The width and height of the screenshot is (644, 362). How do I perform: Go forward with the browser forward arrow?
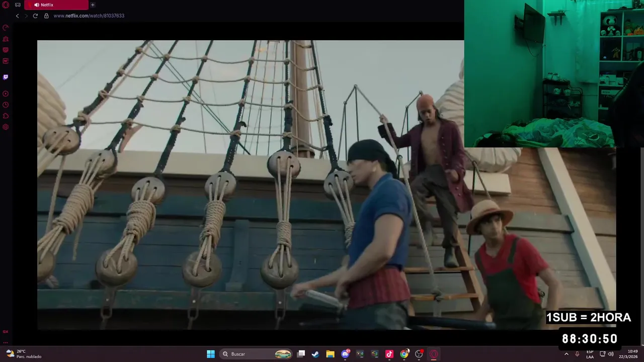(26, 16)
